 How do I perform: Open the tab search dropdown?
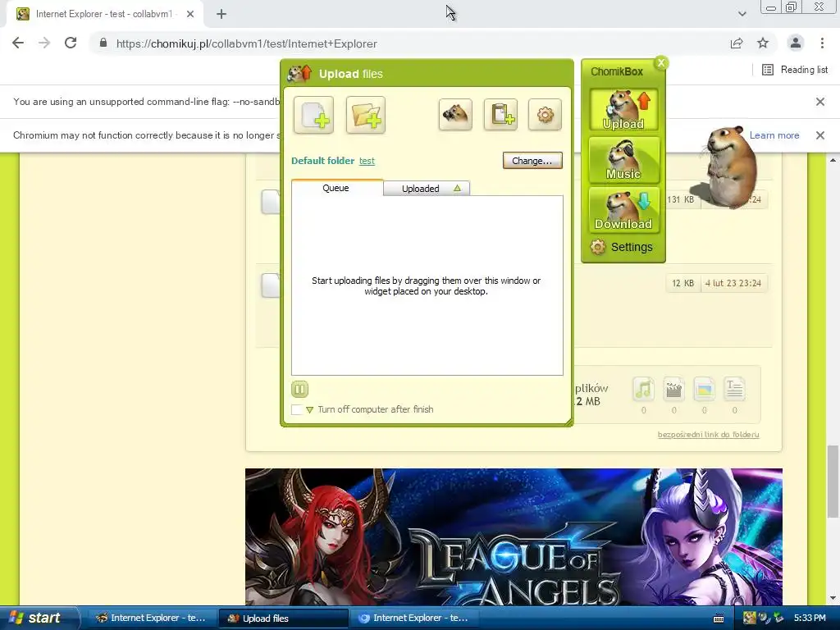(742, 14)
